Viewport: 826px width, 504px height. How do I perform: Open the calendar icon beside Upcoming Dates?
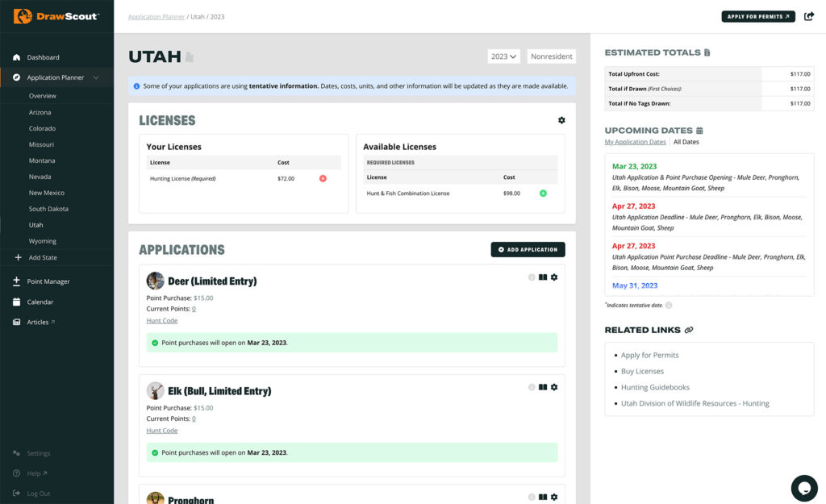click(699, 131)
